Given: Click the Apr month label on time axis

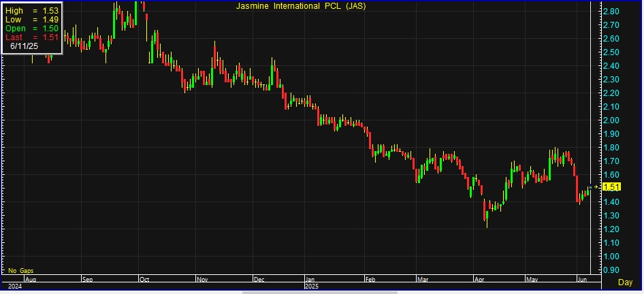Looking at the screenshot, I should pyautogui.click(x=479, y=280).
